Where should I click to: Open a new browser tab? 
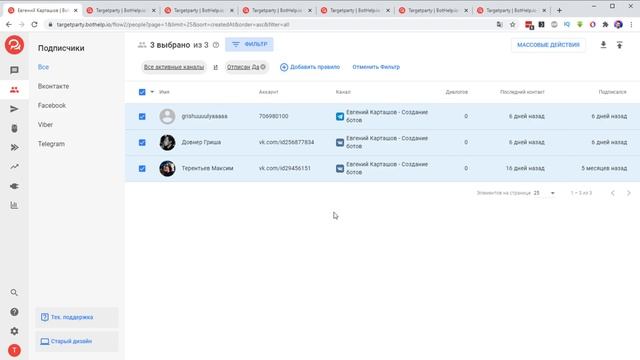coord(560,10)
